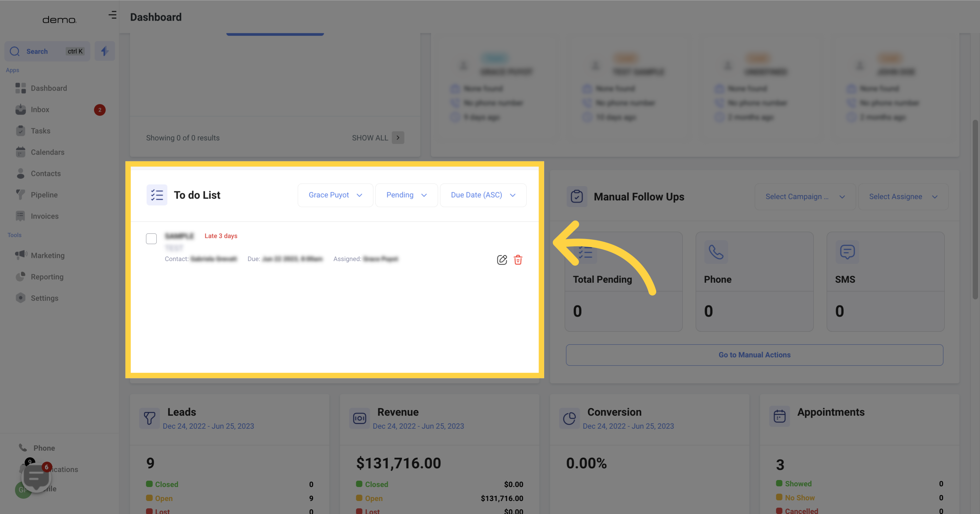Image resolution: width=980 pixels, height=514 pixels.
Task: Click the Go to Manual Actions button
Action: (x=755, y=355)
